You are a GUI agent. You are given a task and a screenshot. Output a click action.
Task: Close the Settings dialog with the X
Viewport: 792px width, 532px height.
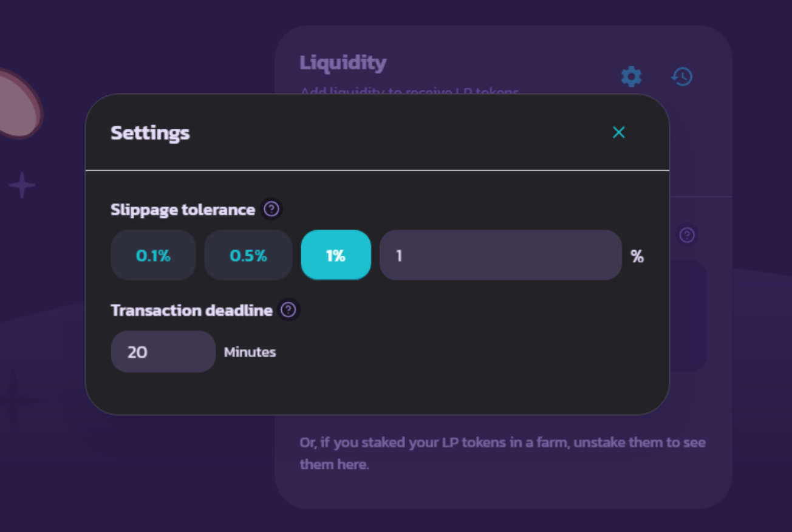tap(618, 132)
